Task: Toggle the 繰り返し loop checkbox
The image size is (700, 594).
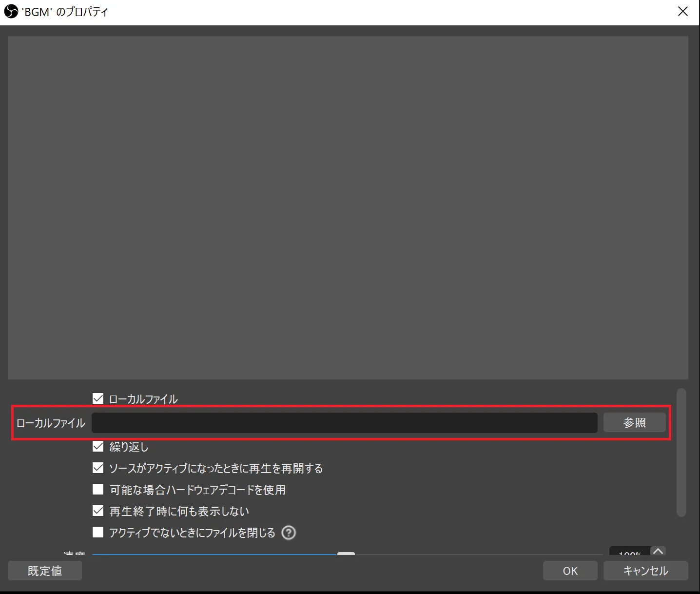Action: 98,446
